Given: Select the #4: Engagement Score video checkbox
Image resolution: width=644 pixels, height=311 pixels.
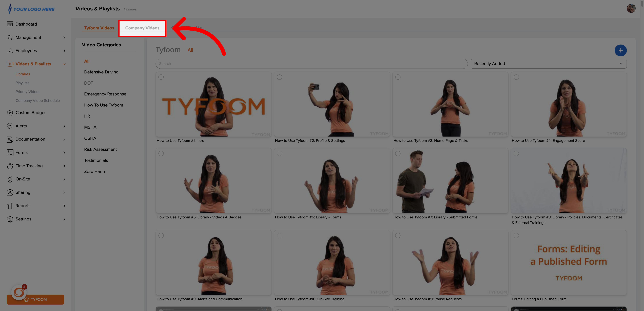Looking at the screenshot, I should pos(516,77).
